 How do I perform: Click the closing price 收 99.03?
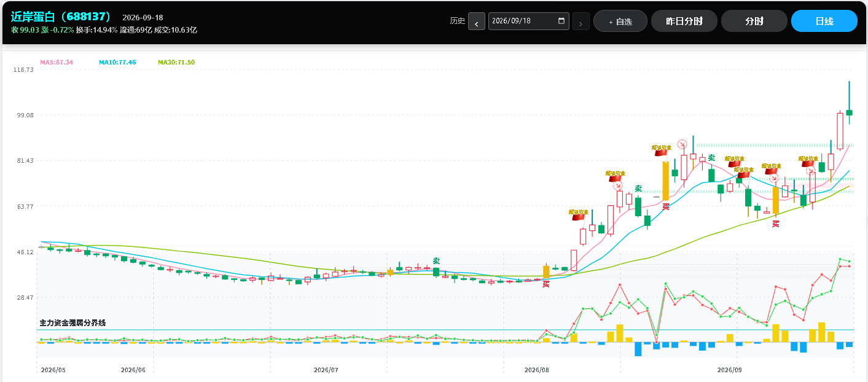click(24, 30)
